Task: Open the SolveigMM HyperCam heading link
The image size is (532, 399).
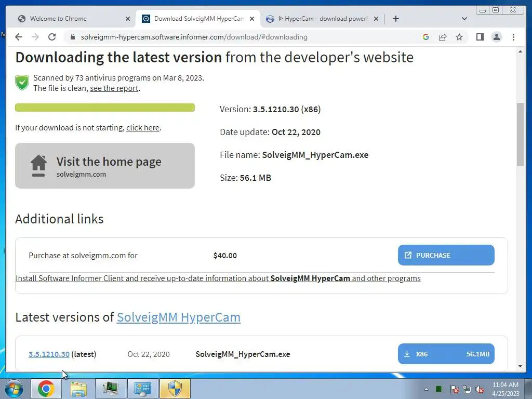Action: [179, 317]
